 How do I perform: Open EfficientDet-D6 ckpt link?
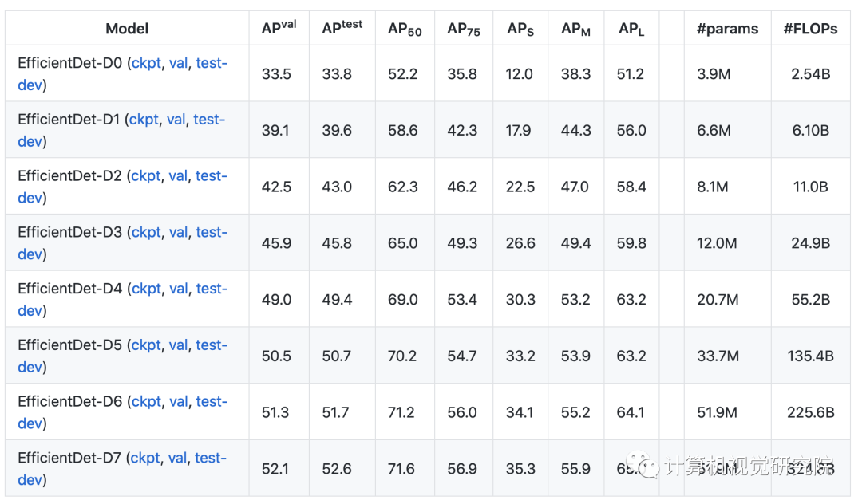(146, 402)
